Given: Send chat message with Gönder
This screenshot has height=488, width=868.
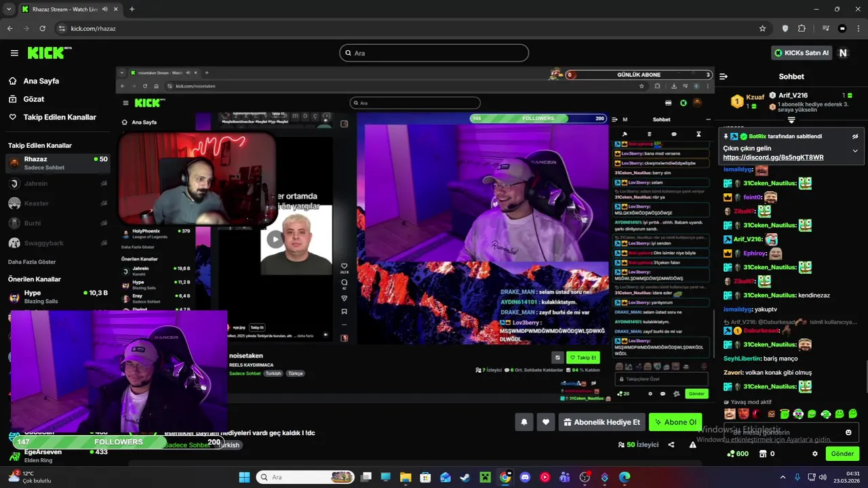Looking at the screenshot, I should pyautogui.click(x=842, y=454).
